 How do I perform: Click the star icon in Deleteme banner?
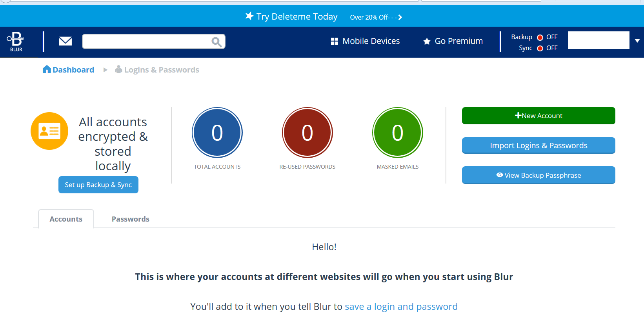(x=249, y=16)
